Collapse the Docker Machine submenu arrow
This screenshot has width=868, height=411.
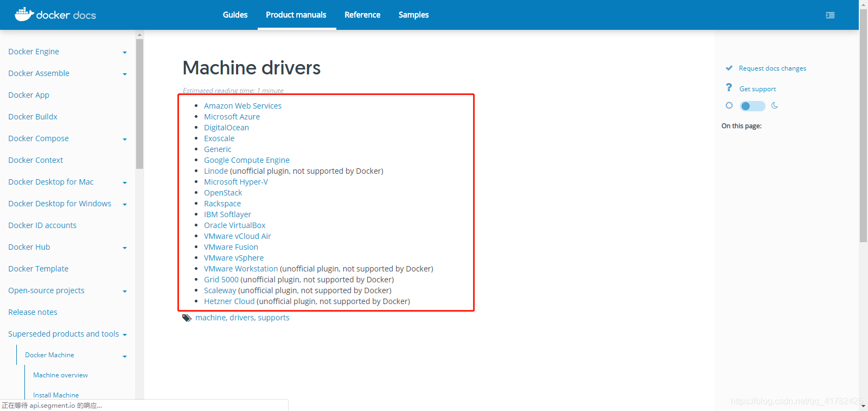[125, 357]
